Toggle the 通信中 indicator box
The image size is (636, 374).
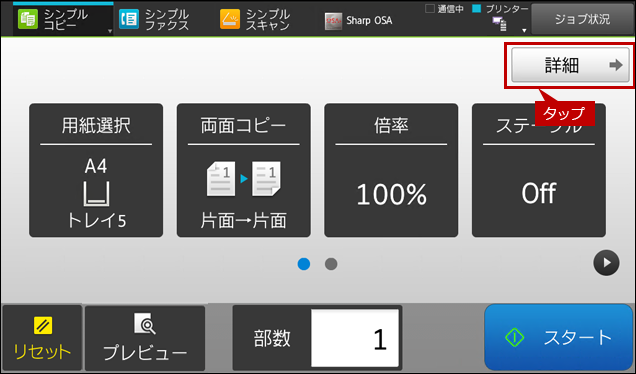(x=430, y=9)
